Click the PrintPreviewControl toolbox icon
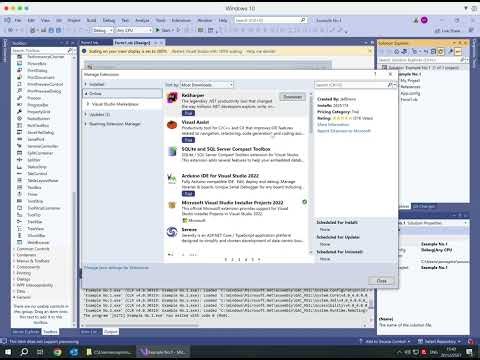Viewport: 480px width, 360px height. [20, 84]
